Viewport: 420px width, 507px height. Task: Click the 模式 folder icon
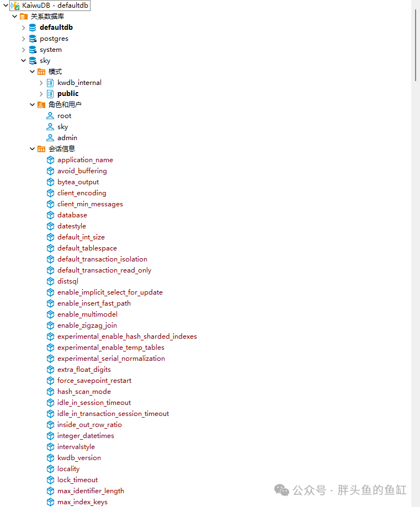point(41,72)
